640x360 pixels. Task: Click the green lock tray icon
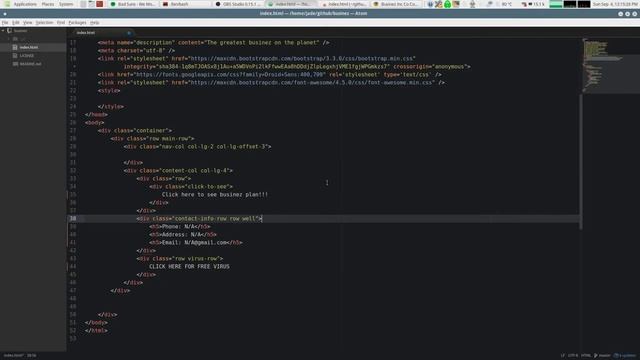(x=447, y=4)
